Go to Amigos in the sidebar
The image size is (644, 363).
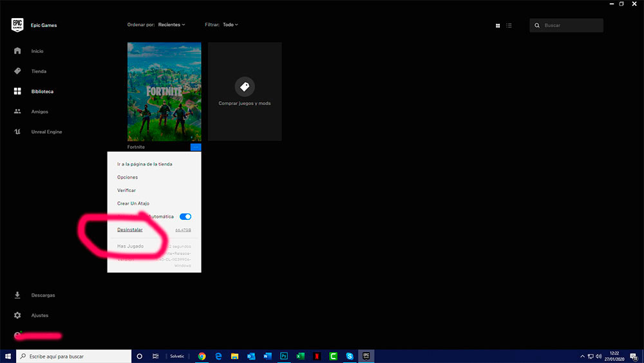[x=39, y=112]
